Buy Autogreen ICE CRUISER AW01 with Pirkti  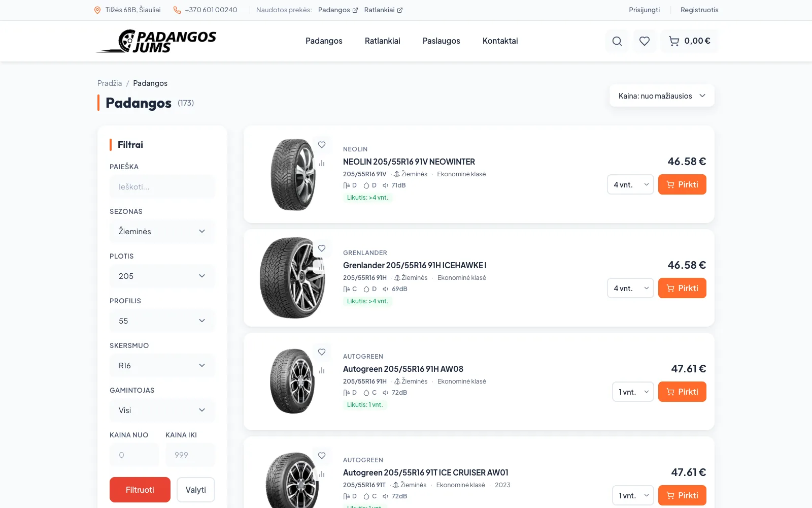click(x=682, y=495)
